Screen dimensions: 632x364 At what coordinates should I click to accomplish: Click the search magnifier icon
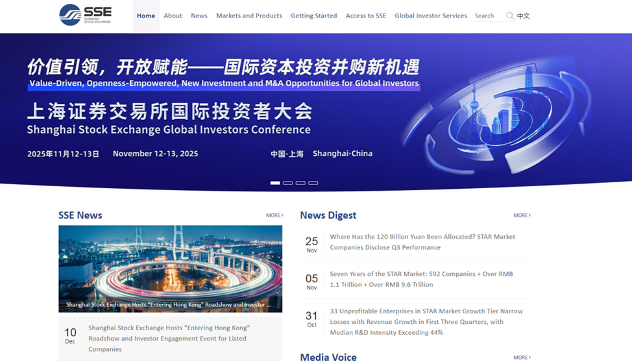coord(510,16)
